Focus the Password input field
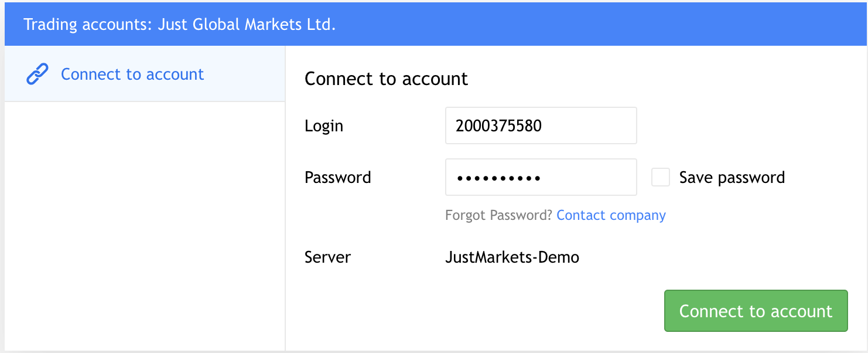 point(541,177)
